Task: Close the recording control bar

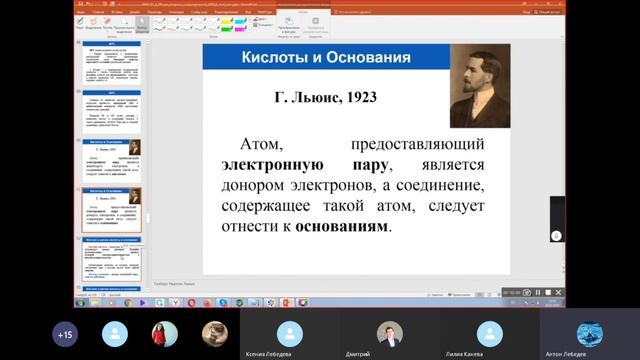Action: (x=558, y=292)
